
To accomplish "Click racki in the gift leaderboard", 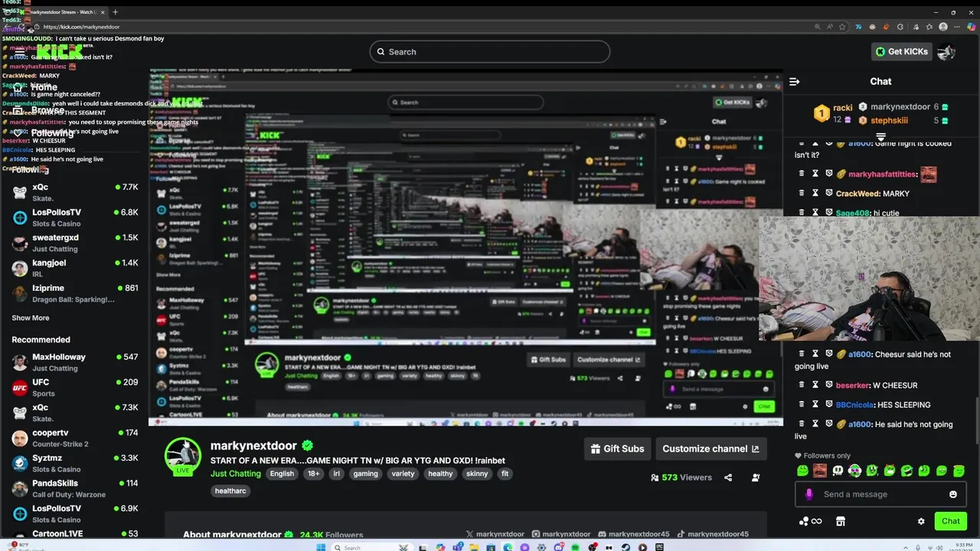I will tap(842, 108).
